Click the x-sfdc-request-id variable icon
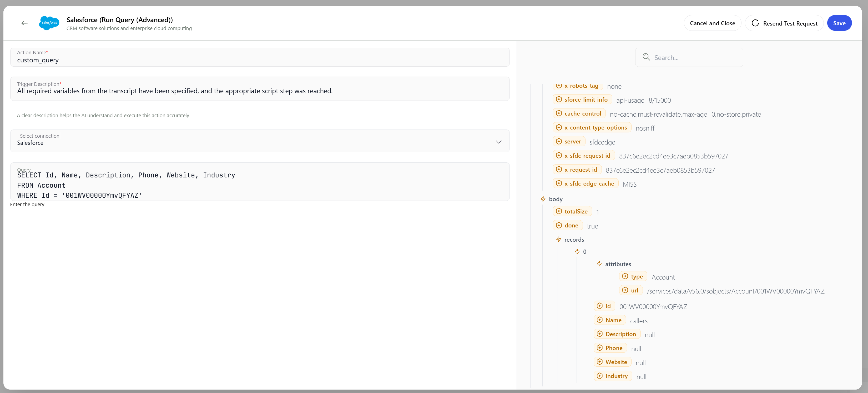Screen dimensions: 868x393 tap(559, 156)
